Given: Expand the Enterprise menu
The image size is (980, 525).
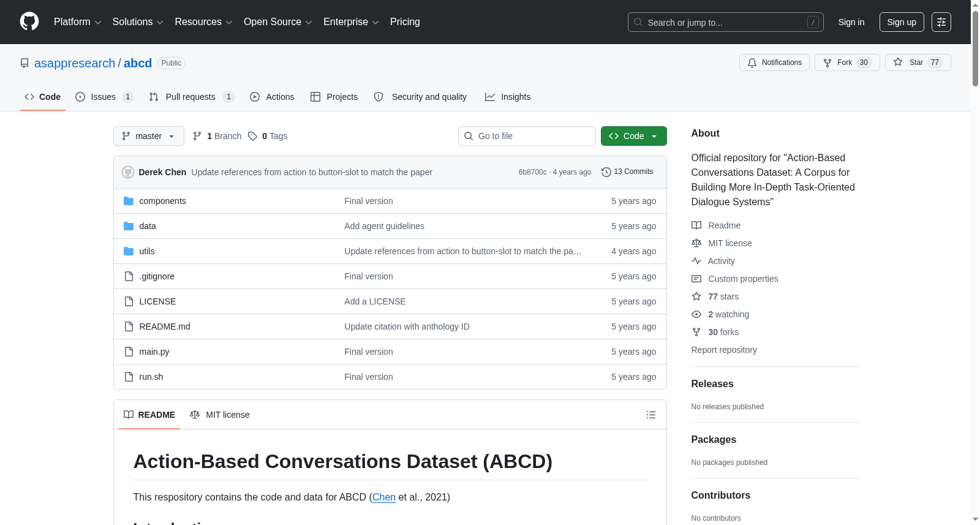Looking at the screenshot, I should 351,22.
